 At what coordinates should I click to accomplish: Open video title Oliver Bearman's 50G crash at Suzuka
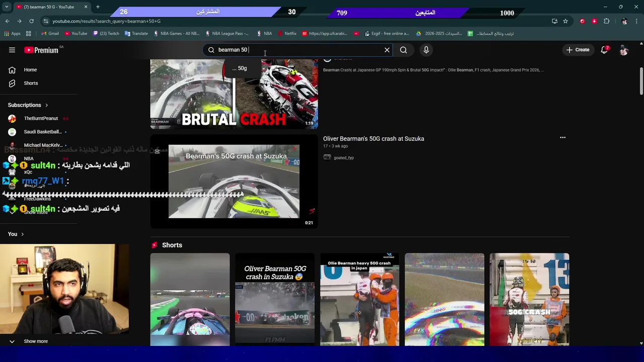coord(373,139)
